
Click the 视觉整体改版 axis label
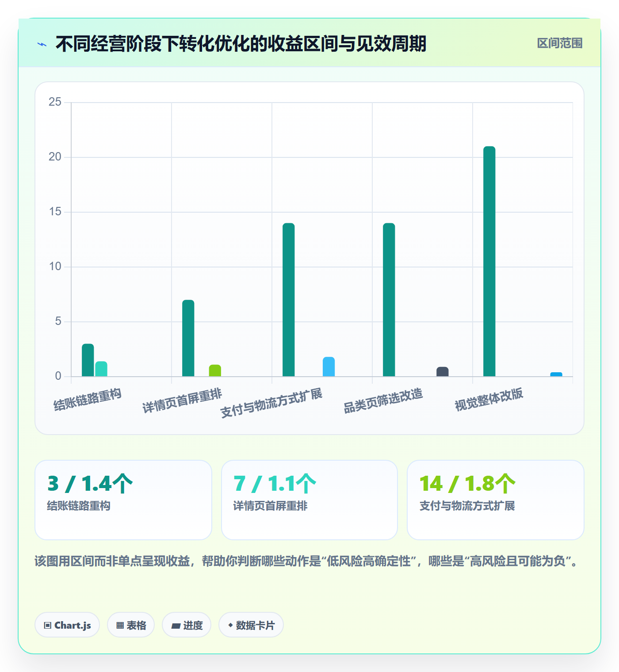[x=489, y=399]
